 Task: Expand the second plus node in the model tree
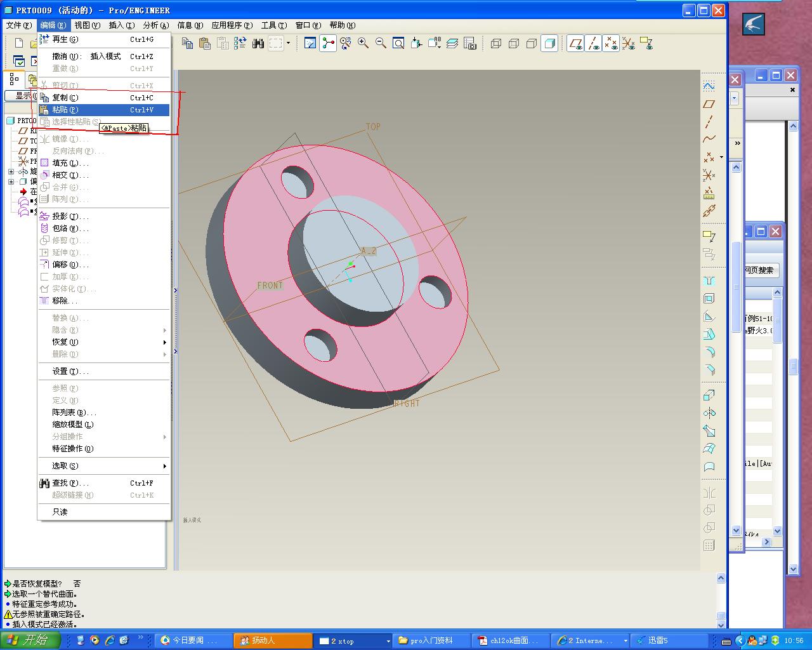pyautogui.click(x=11, y=182)
